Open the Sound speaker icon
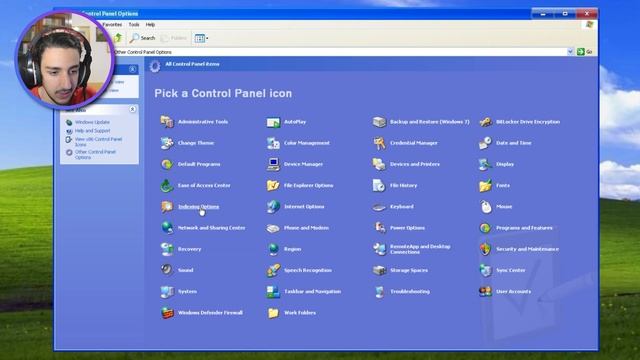This screenshot has height=360, width=640. click(167, 270)
